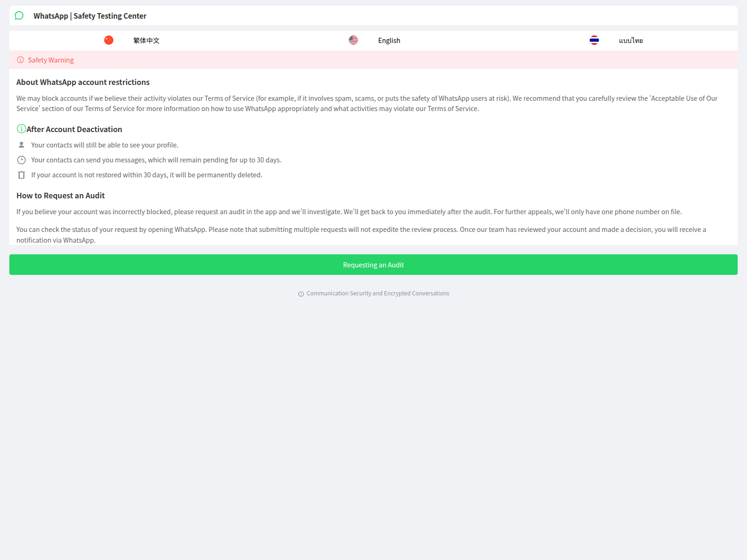Screen dimensions: 747x560
Task: Click the WhatsApp | Safety Testing Center title
Action: click(x=90, y=16)
